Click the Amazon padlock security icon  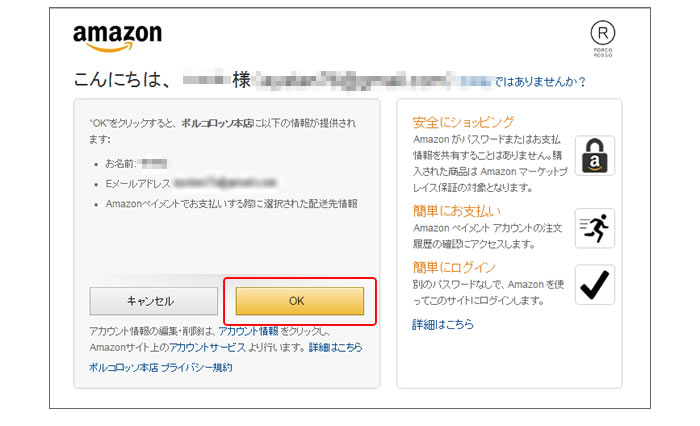pyautogui.click(x=595, y=155)
